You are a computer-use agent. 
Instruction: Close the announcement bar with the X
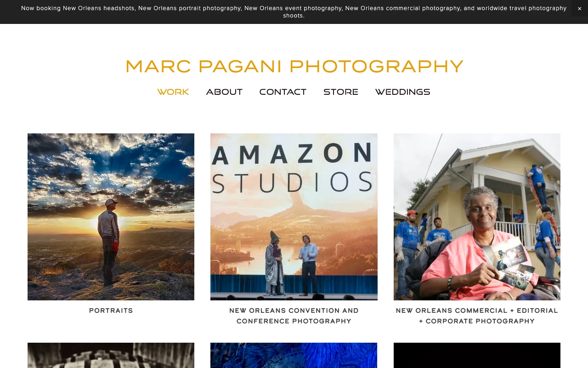[579, 8]
